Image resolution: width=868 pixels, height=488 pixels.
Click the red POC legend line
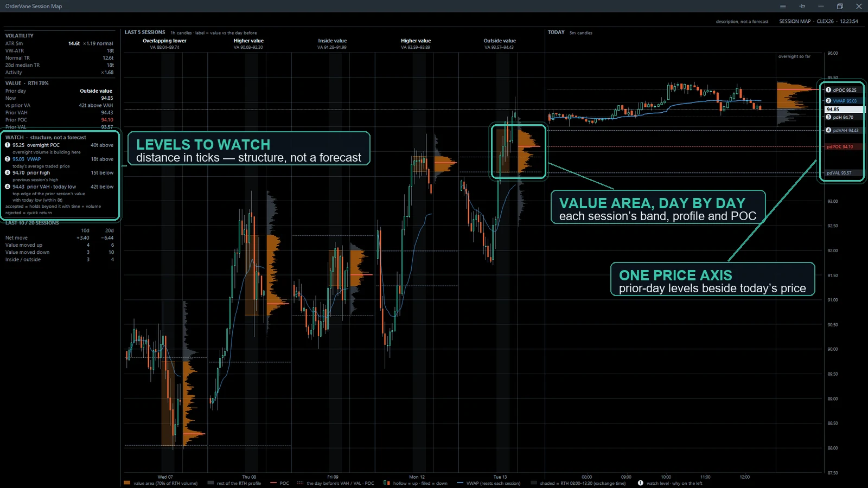273,483
